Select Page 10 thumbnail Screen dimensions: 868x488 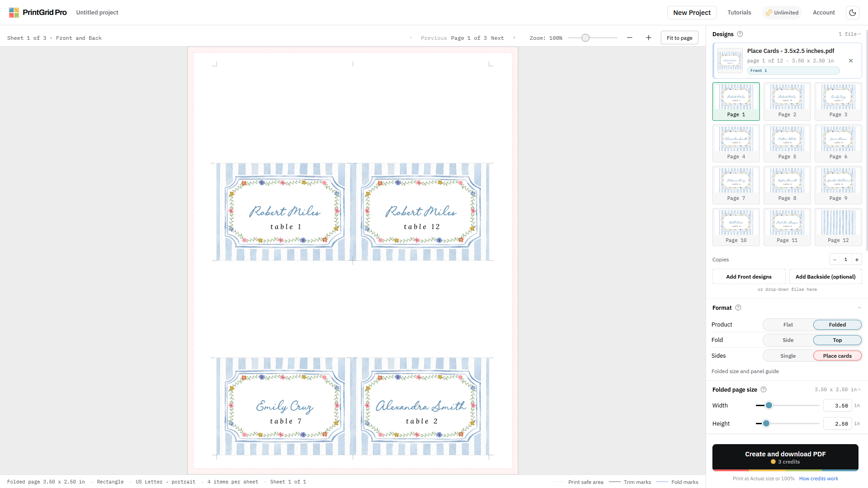pyautogui.click(x=736, y=227)
